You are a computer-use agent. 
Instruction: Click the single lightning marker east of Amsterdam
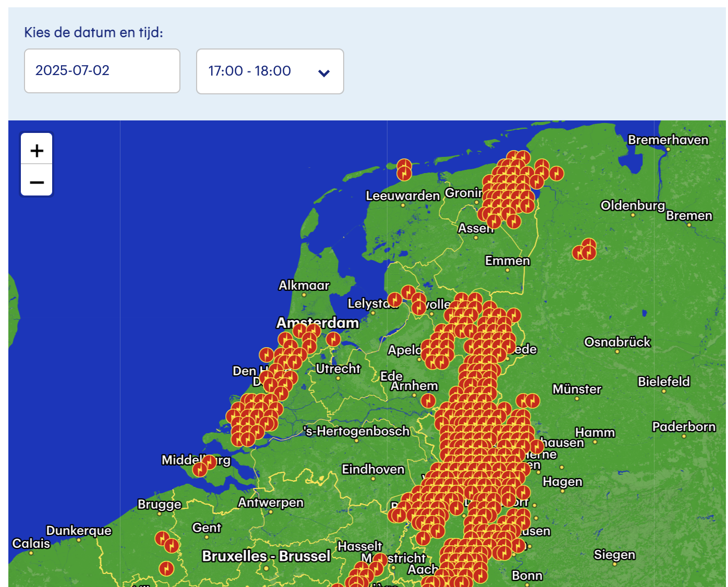point(333,339)
